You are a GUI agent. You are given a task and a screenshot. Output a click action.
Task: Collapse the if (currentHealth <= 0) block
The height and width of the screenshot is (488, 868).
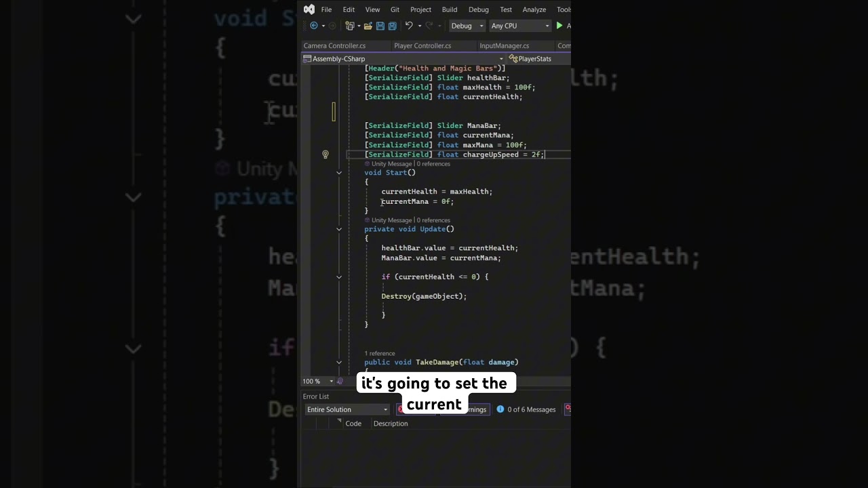pos(339,277)
